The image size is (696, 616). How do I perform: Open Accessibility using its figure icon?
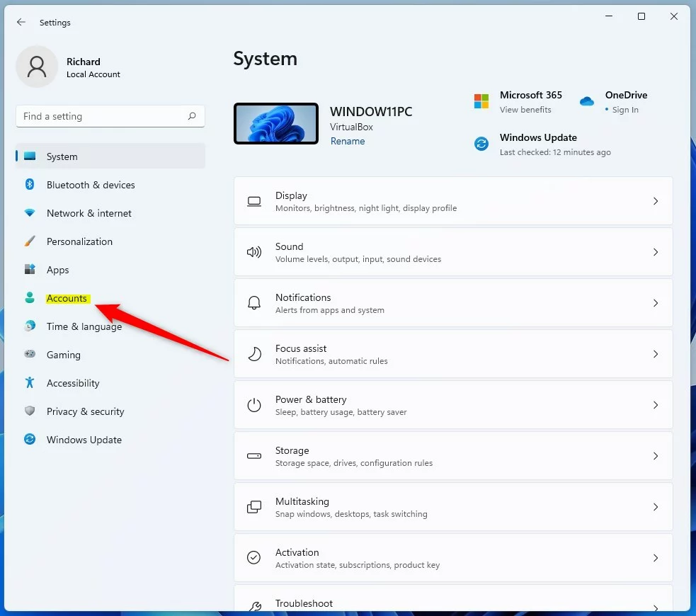point(30,383)
